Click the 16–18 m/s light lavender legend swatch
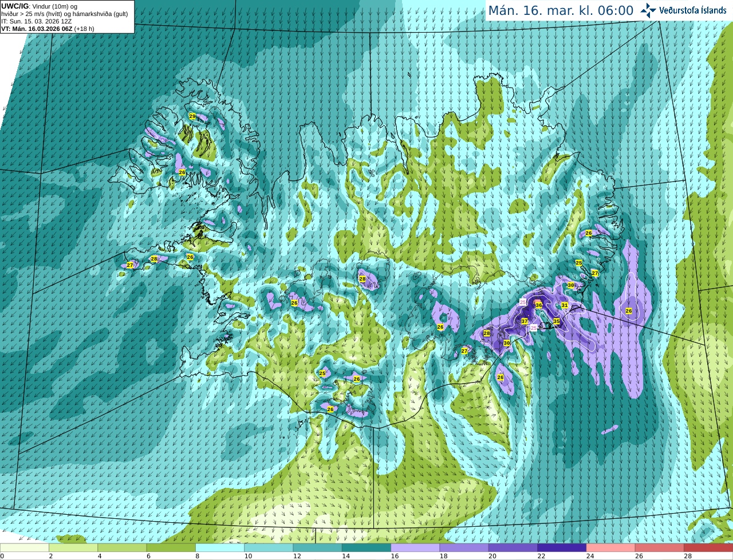 click(415, 548)
